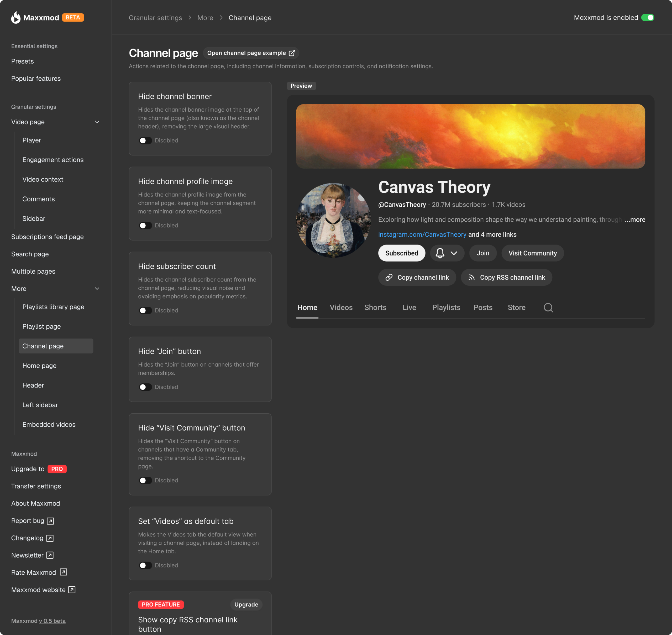This screenshot has height=635, width=672.
Task: Enable the Hide channel banner toggle
Action: [145, 140]
